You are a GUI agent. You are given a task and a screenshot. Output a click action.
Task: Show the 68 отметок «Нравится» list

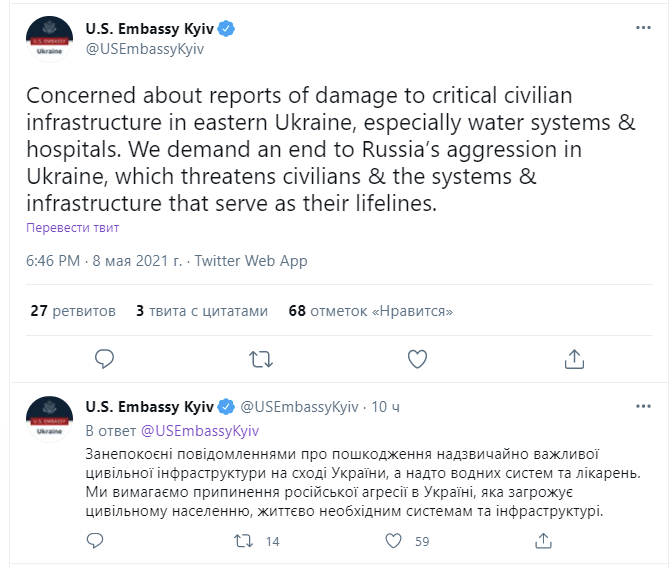[x=370, y=310]
